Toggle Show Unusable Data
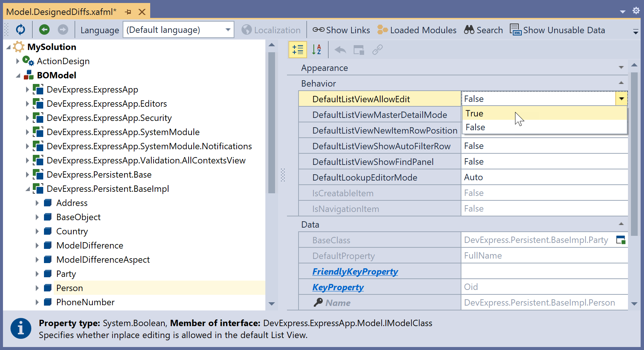 558,30
